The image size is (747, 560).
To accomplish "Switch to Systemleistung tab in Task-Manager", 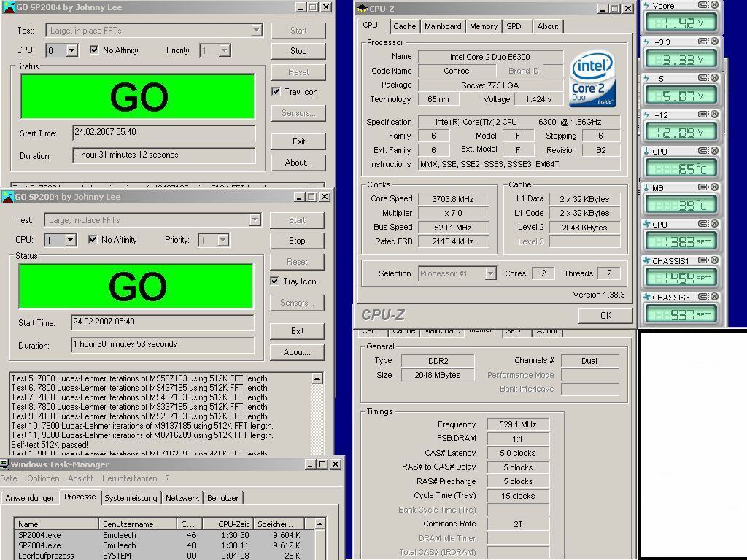I will click(x=131, y=497).
